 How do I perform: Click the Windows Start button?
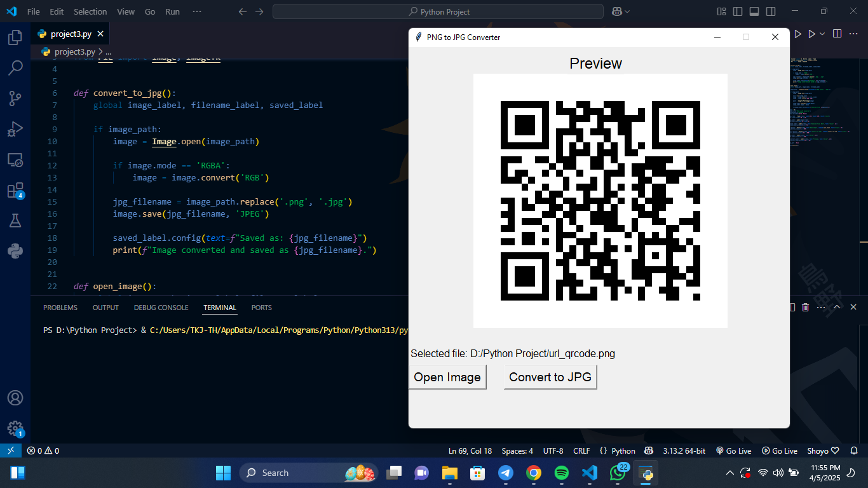click(223, 473)
